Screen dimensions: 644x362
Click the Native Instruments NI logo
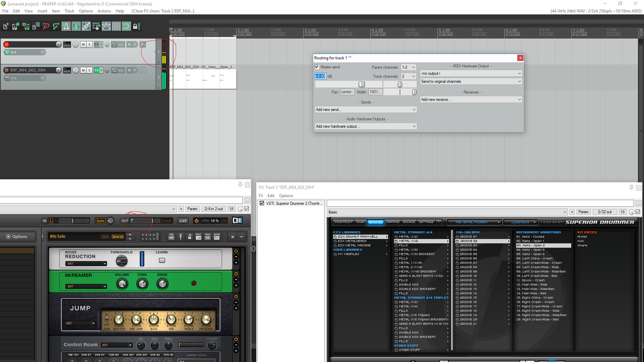[x=237, y=221]
